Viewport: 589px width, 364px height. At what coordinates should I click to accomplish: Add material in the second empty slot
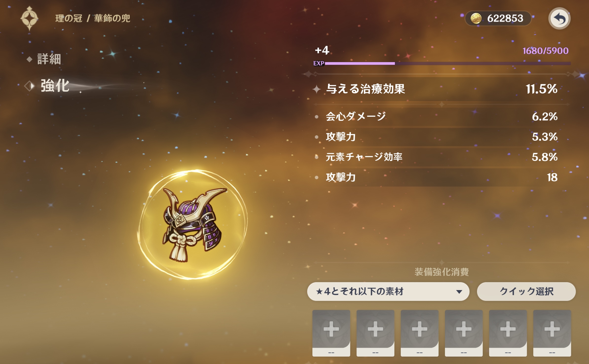(x=375, y=333)
